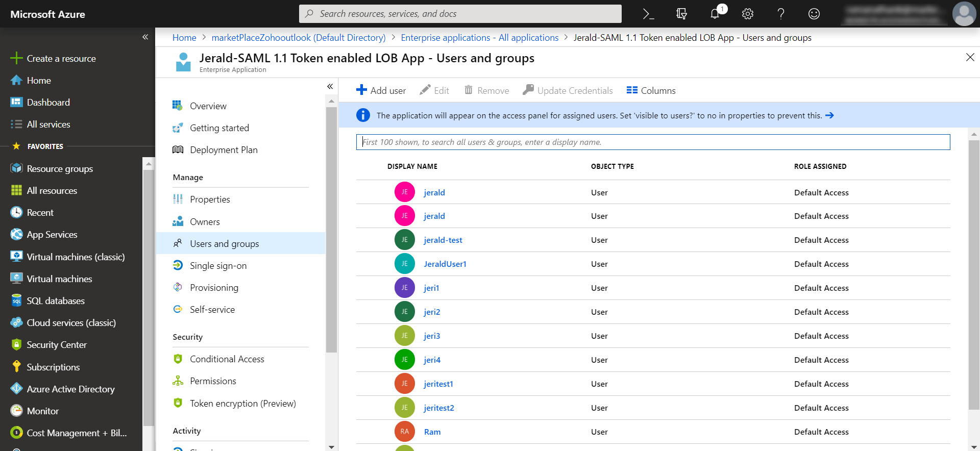Open the jerald-test user link

click(443, 240)
